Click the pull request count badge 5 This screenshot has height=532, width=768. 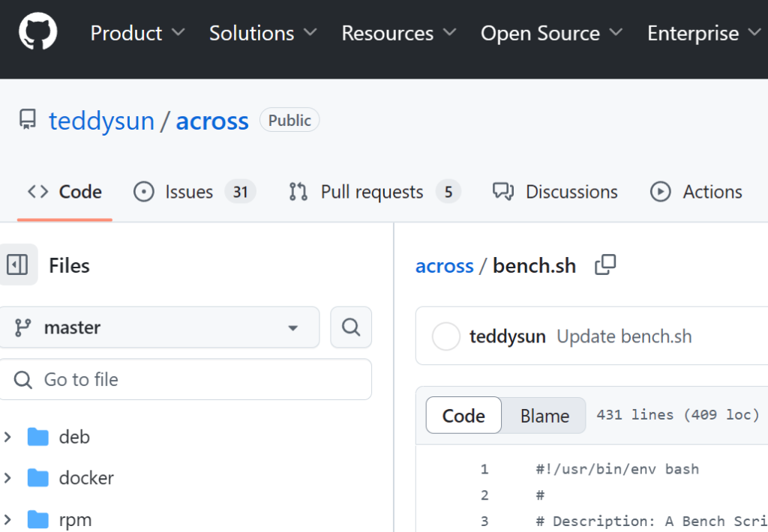click(448, 192)
